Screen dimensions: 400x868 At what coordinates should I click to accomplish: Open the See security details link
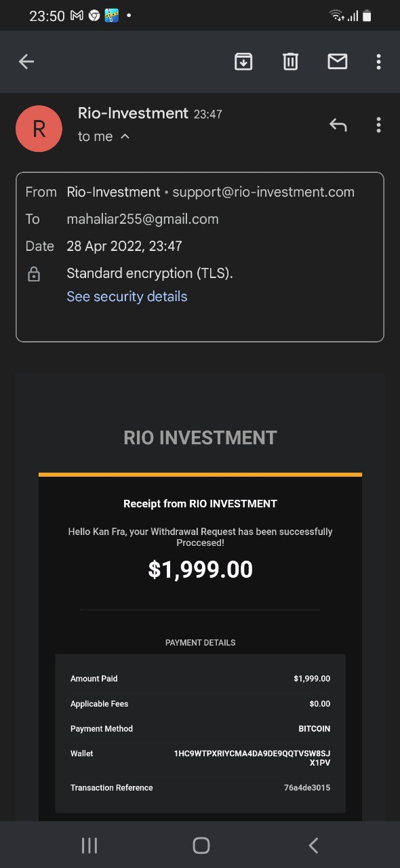(127, 296)
